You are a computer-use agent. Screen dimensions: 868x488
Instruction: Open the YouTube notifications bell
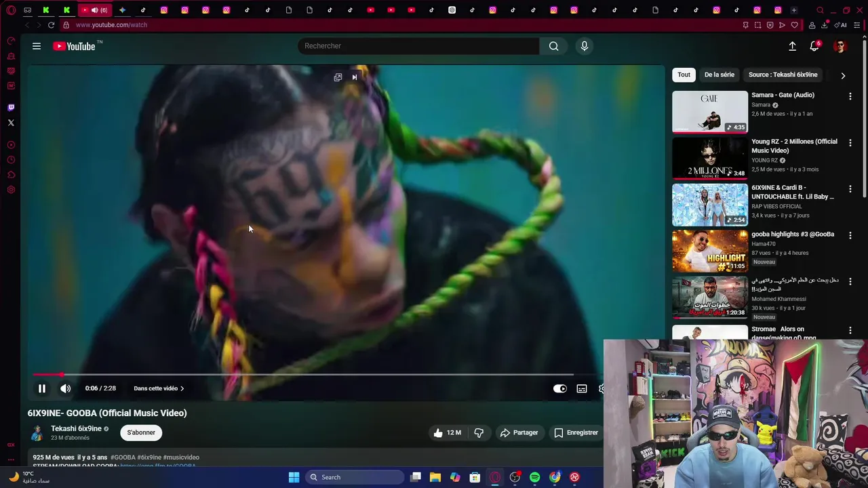coord(814,46)
